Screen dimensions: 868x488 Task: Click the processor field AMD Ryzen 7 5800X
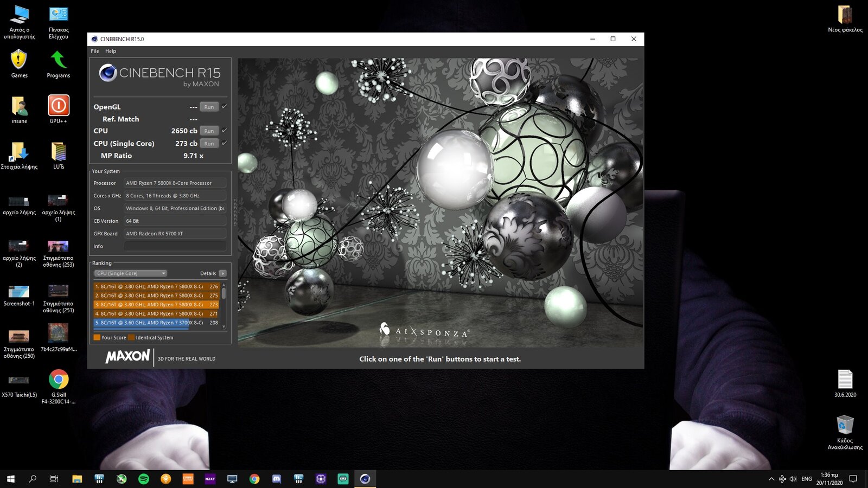tap(175, 183)
